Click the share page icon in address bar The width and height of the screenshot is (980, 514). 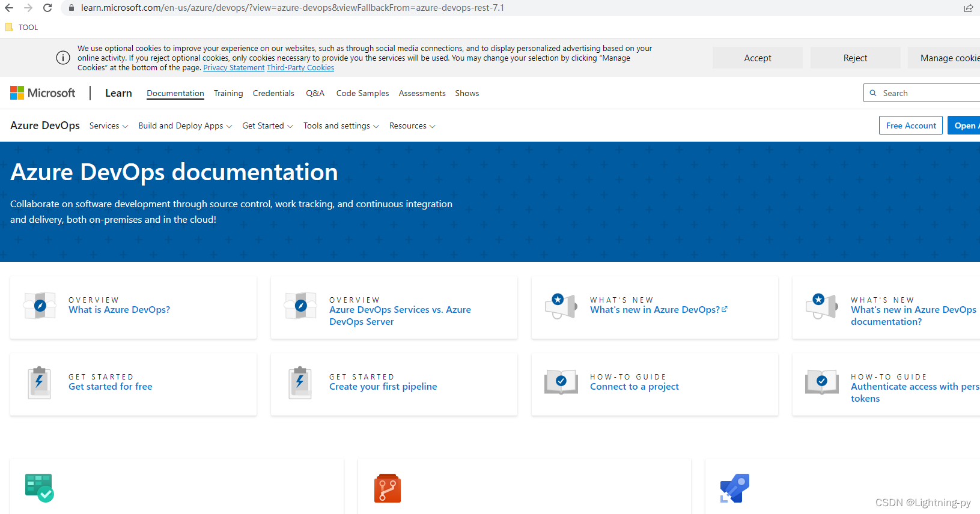tap(968, 8)
